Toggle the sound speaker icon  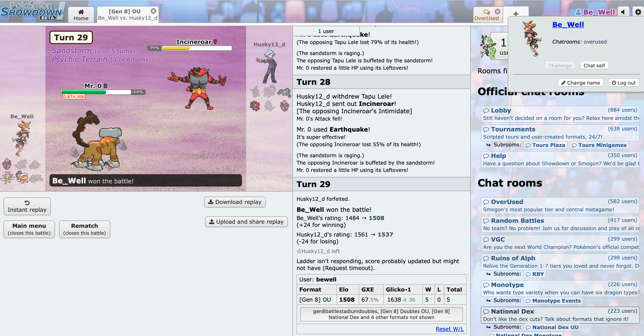(623, 12)
